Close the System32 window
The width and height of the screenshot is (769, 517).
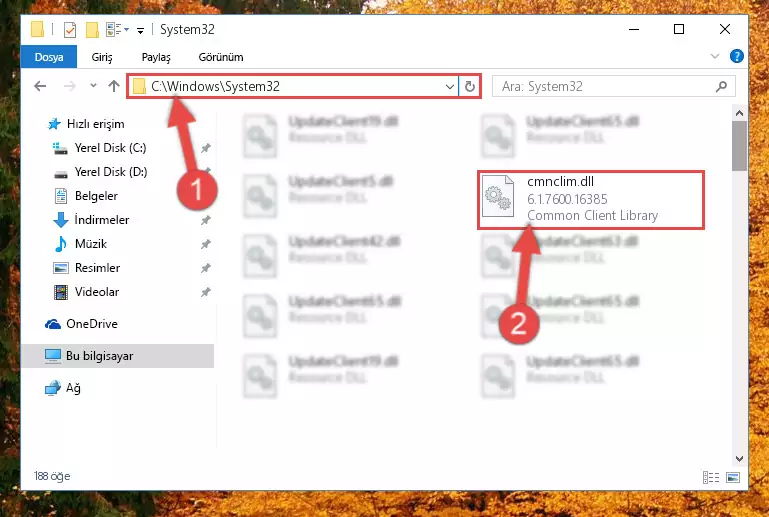(x=724, y=29)
